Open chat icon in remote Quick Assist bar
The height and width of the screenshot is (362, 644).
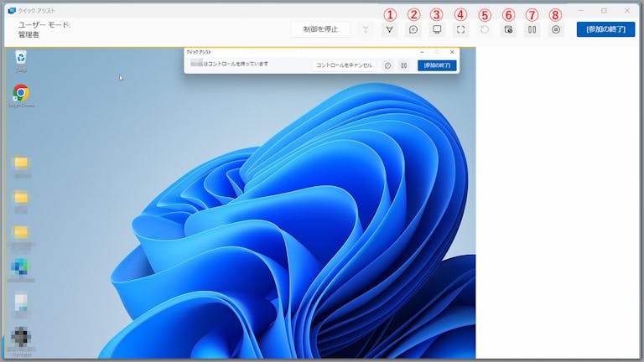click(387, 65)
